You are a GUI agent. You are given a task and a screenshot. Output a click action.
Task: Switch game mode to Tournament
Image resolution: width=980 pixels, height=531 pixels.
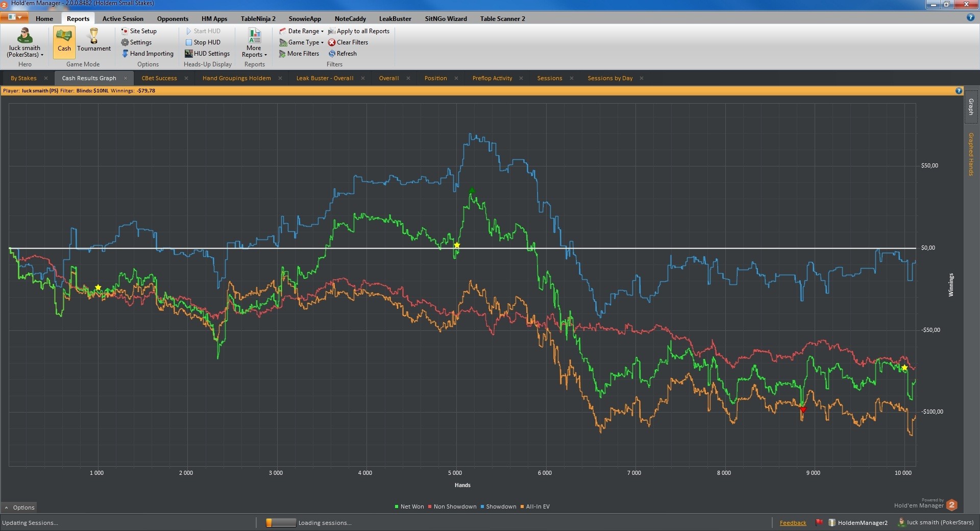pos(94,41)
